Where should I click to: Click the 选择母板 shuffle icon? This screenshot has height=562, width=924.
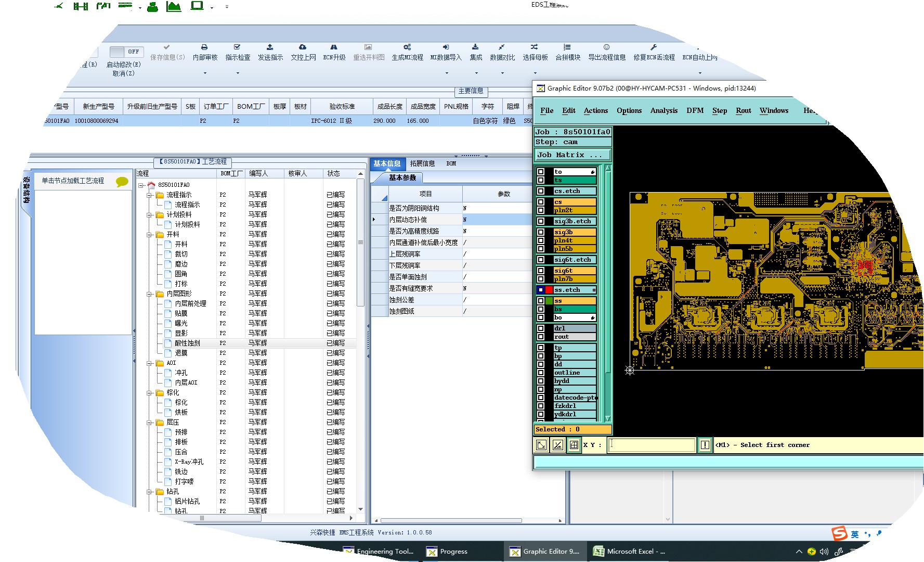pos(535,47)
